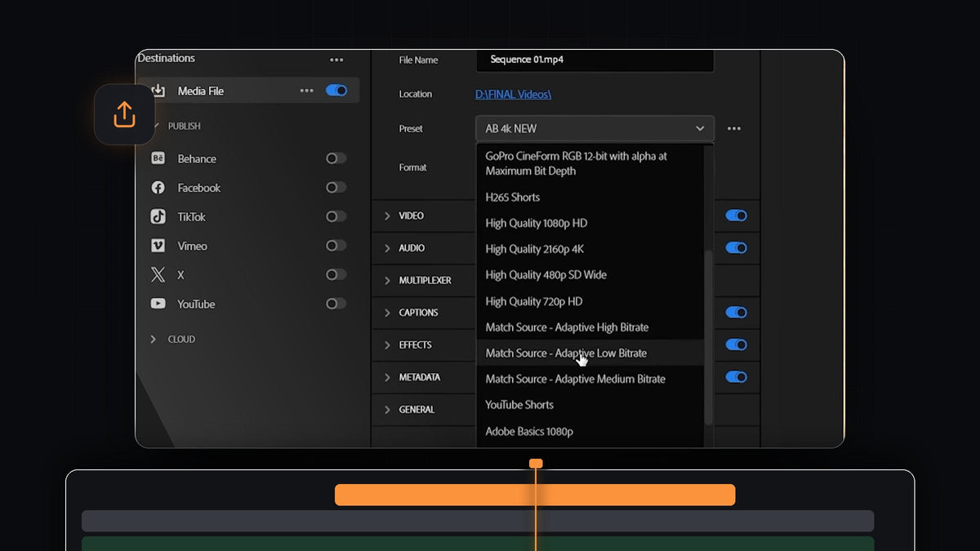
Task: Click the Vimeo logo icon
Action: click(158, 246)
